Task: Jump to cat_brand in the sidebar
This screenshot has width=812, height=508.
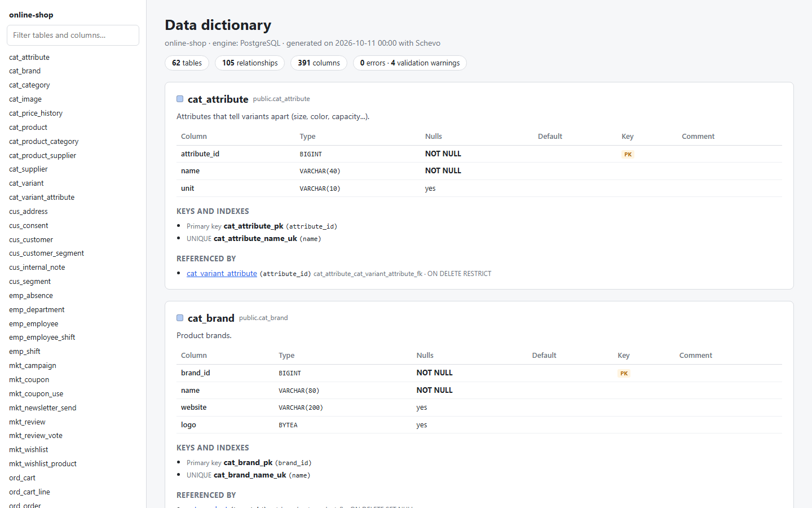Action: point(25,71)
